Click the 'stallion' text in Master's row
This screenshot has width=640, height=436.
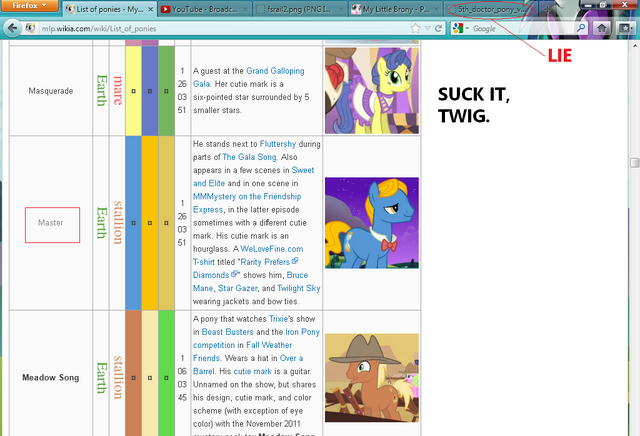pos(118,222)
